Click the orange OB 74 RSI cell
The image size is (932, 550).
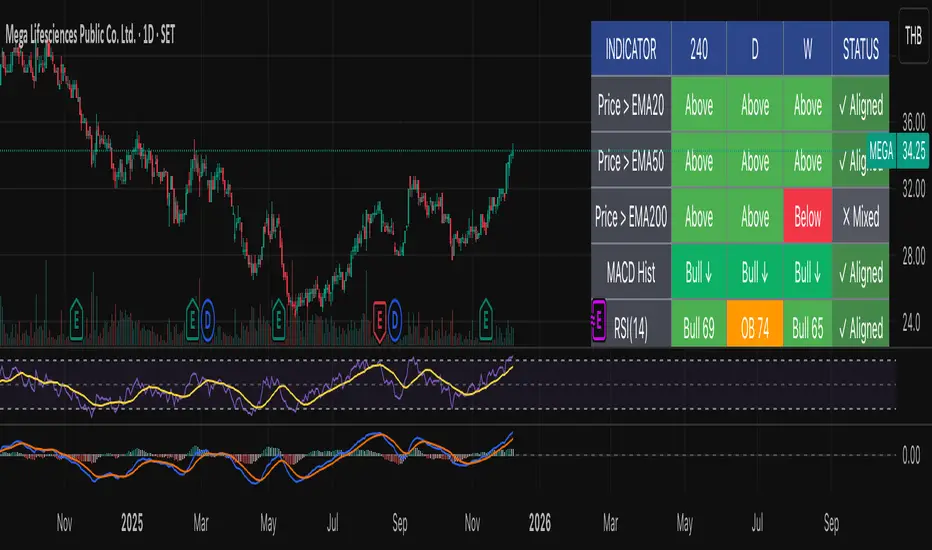[754, 327]
